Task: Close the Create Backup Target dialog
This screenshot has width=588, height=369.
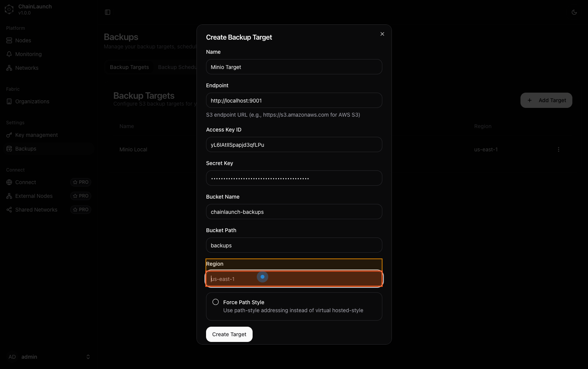Action: point(382,34)
